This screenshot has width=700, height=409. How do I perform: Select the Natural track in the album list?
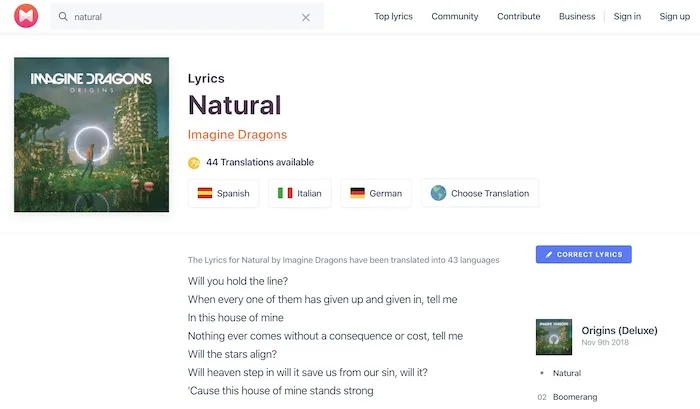567,373
